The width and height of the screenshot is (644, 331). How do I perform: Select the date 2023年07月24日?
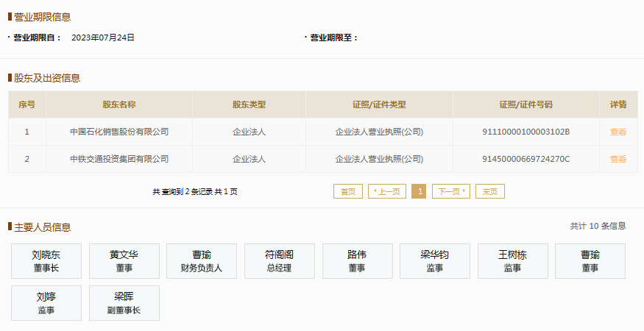pos(103,38)
